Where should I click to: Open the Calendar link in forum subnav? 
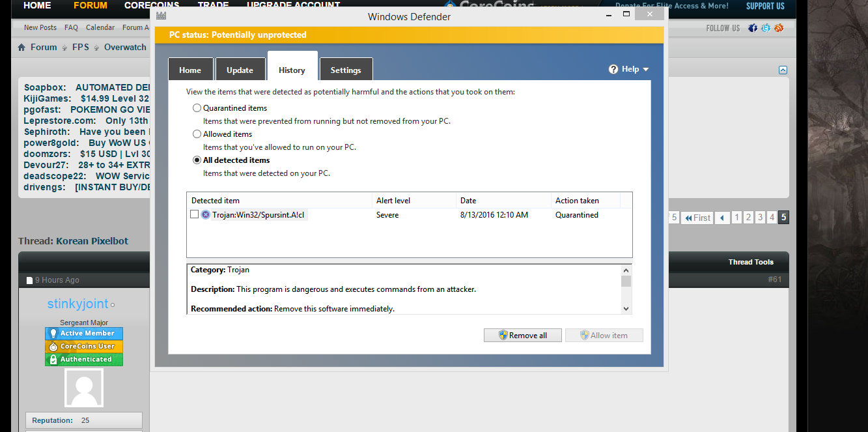click(100, 27)
